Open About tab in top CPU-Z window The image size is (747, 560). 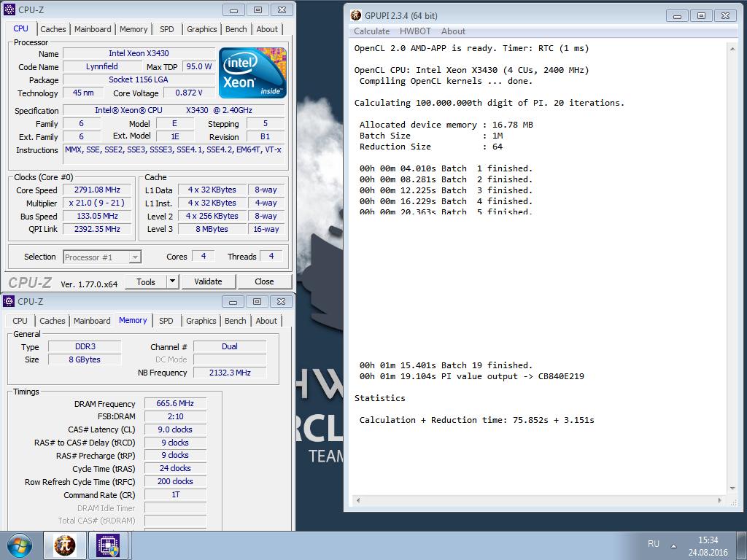(x=267, y=29)
